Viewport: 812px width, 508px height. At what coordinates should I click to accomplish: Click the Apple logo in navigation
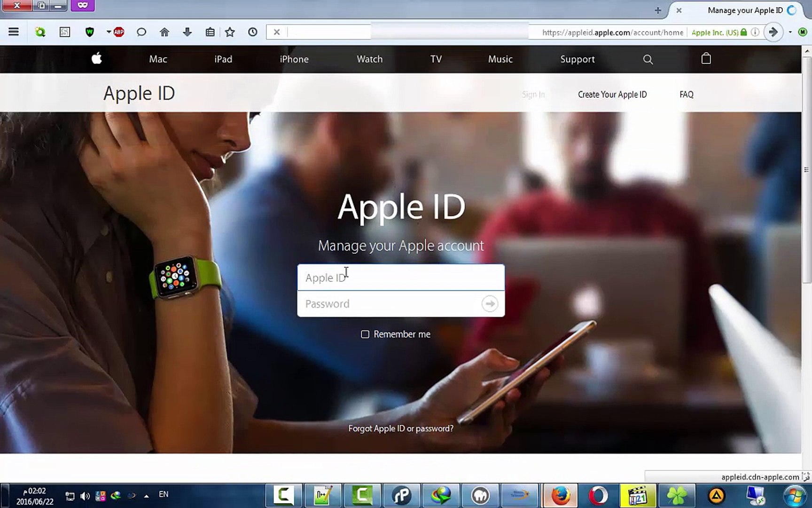(x=97, y=58)
